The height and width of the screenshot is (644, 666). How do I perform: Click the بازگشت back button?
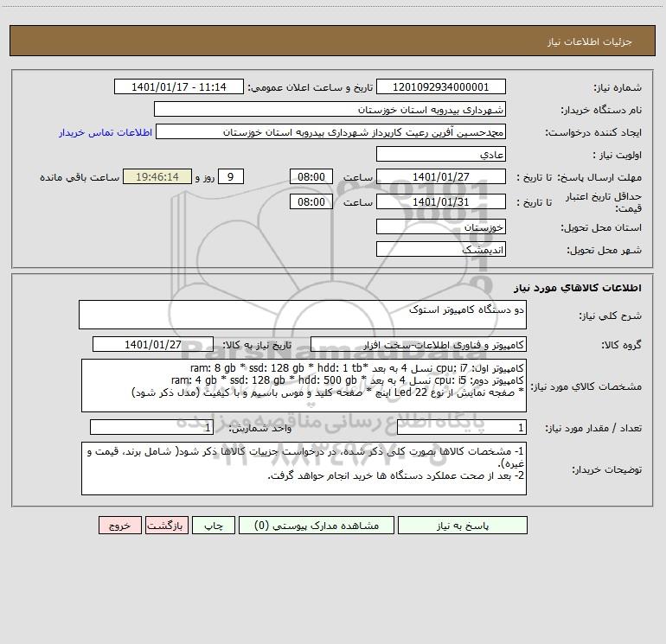coord(166,526)
